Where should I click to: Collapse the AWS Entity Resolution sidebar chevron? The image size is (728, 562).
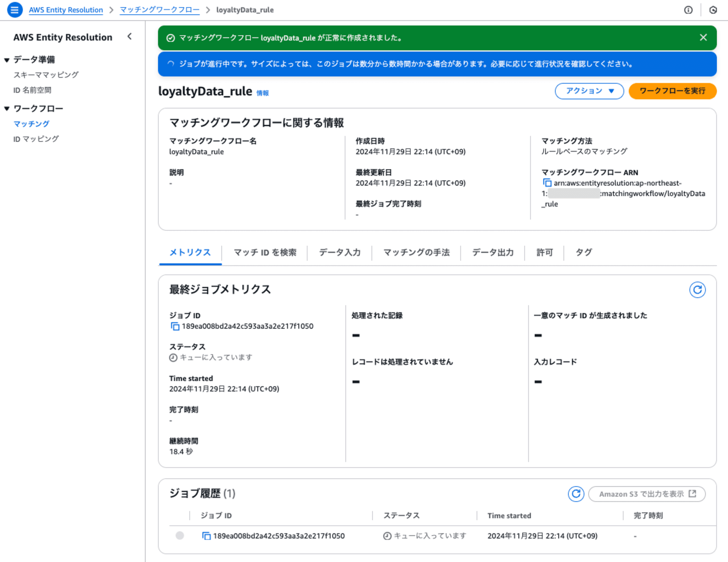coord(130,36)
